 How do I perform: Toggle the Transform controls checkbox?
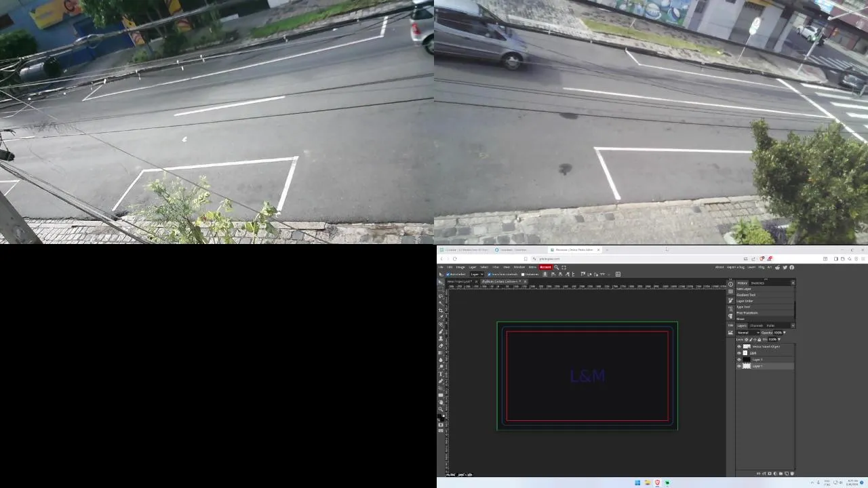click(x=490, y=274)
